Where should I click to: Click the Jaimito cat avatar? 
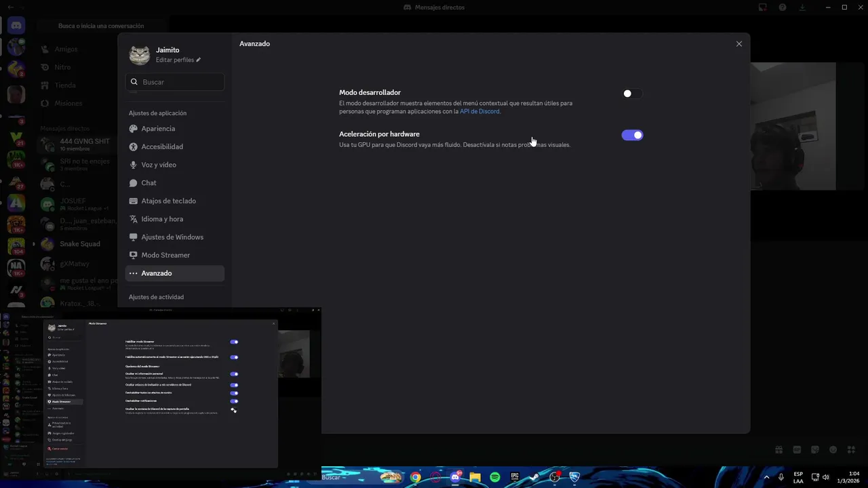[140, 55]
